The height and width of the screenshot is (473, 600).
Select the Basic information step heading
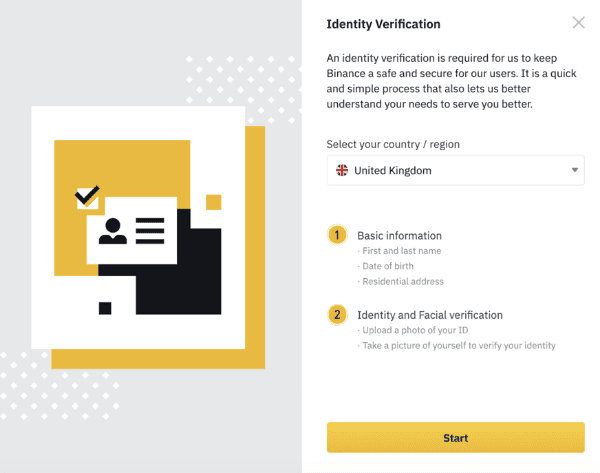coord(399,236)
